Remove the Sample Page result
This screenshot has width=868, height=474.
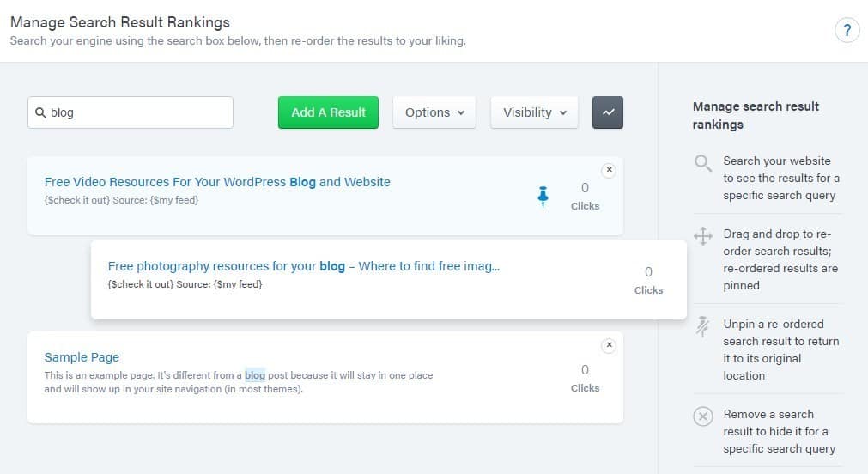[609, 345]
